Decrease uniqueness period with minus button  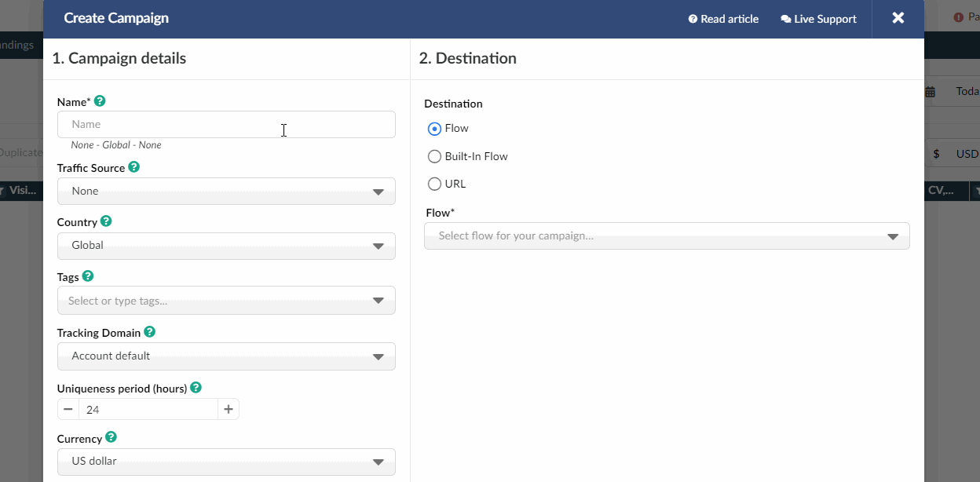[x=68, y=409]
